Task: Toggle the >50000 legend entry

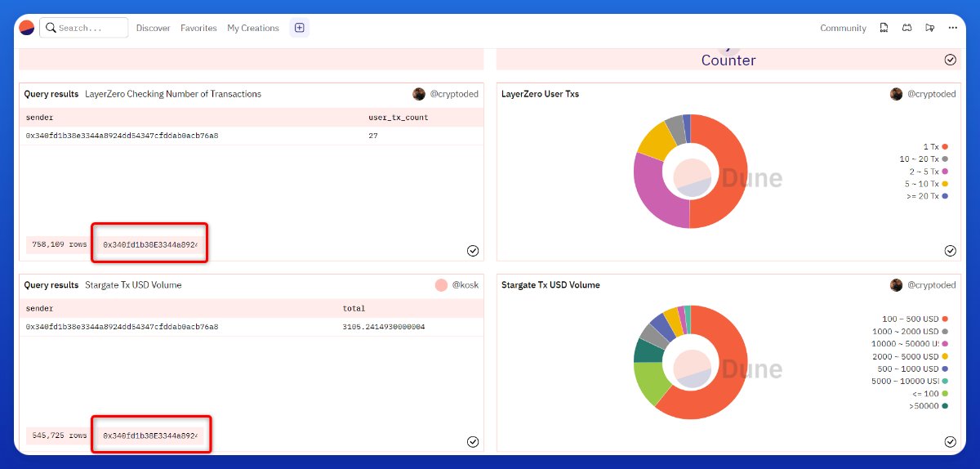Action: [929, 406]
